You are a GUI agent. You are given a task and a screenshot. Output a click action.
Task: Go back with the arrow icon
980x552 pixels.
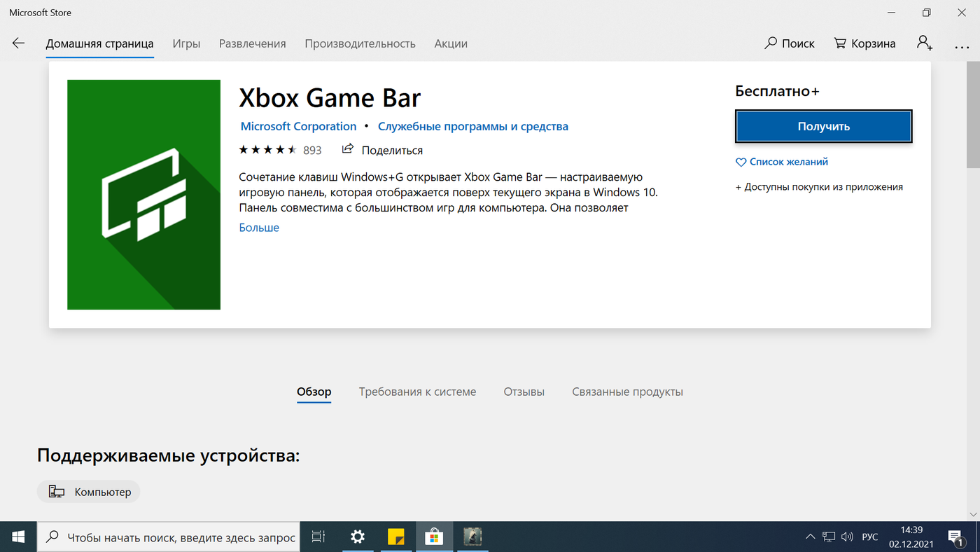click(18, 43)
